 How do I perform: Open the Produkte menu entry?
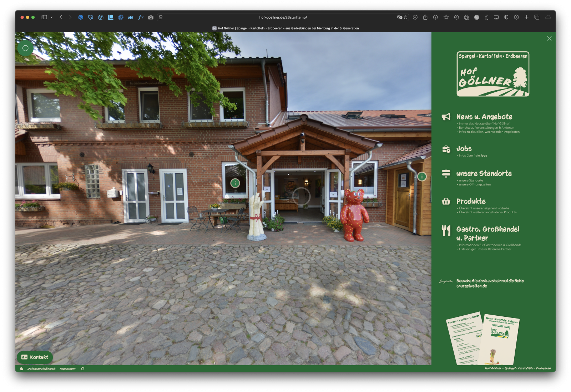[x=471, y=201]
